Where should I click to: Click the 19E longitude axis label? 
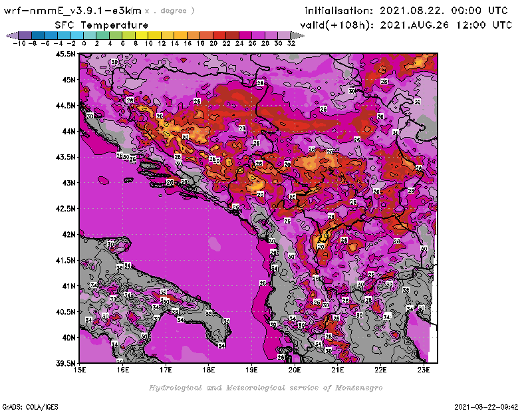tap(252, 370)
